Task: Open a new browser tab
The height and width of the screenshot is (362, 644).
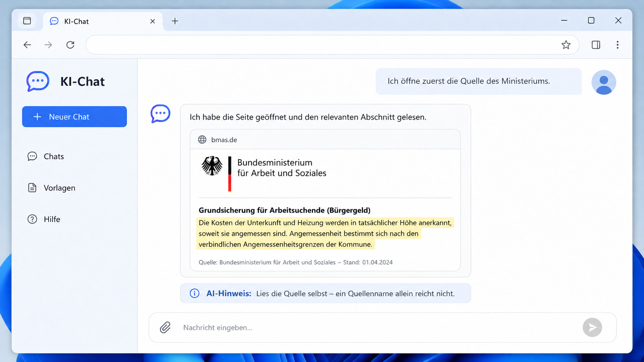Action: 175,21
